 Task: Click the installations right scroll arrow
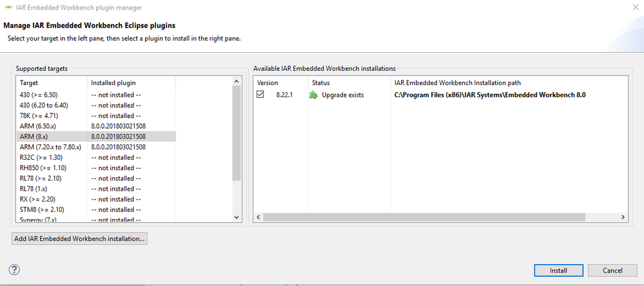[x=623, y=217]
